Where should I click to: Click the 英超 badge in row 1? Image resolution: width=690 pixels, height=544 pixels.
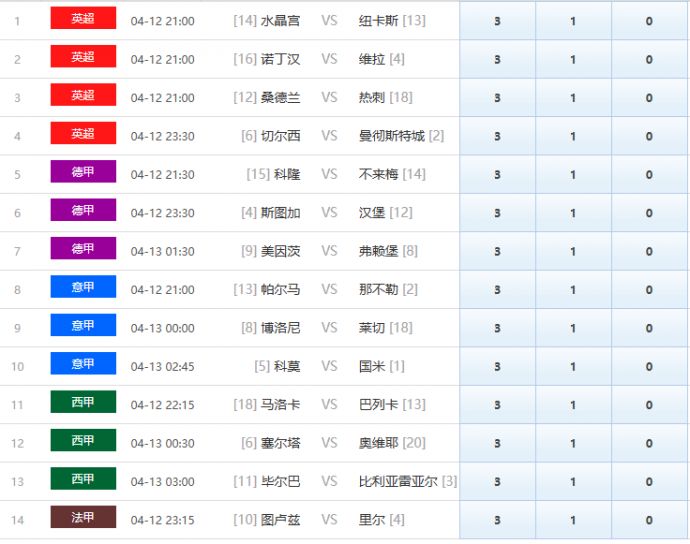coord(83,18)
